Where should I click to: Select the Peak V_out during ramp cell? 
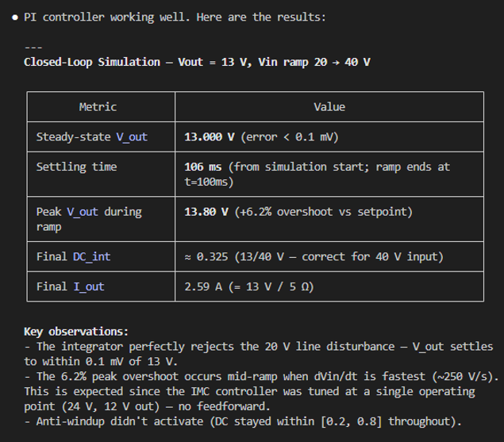point(89,219)
